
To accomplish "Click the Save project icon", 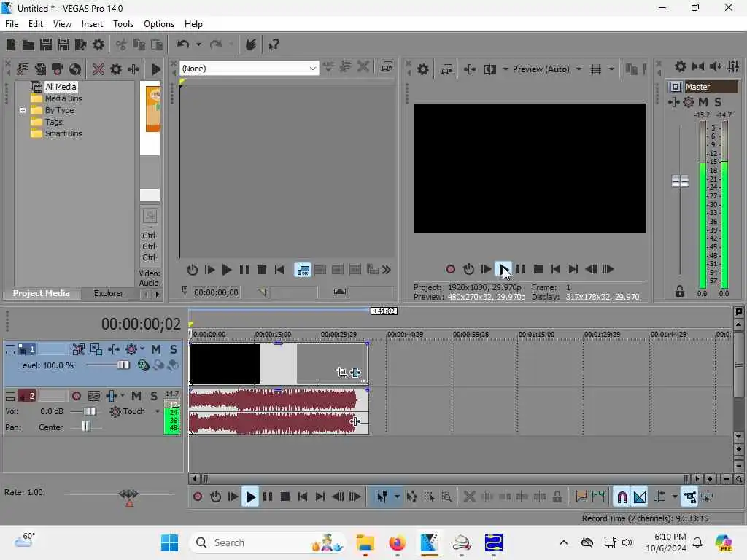I will [46, 44].
